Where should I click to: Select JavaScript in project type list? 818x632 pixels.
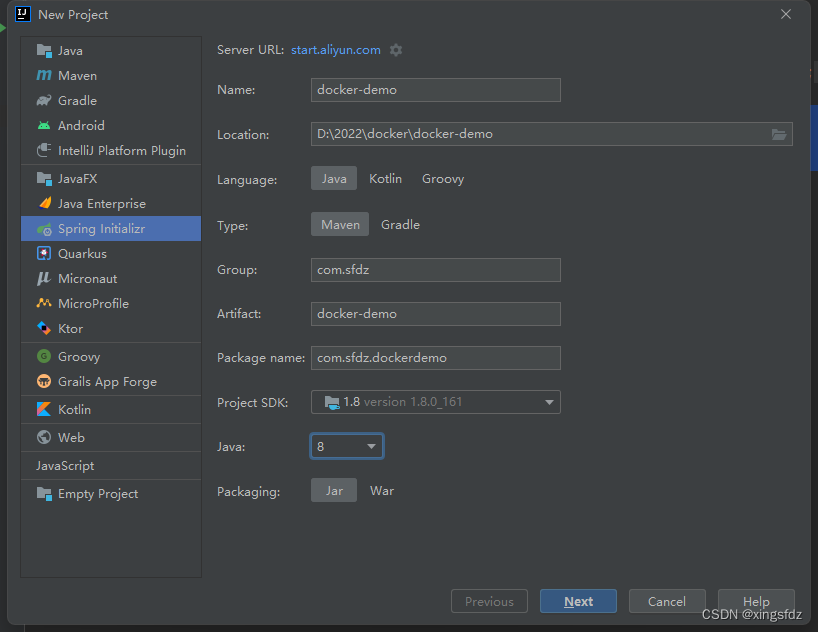pos(65,466)
